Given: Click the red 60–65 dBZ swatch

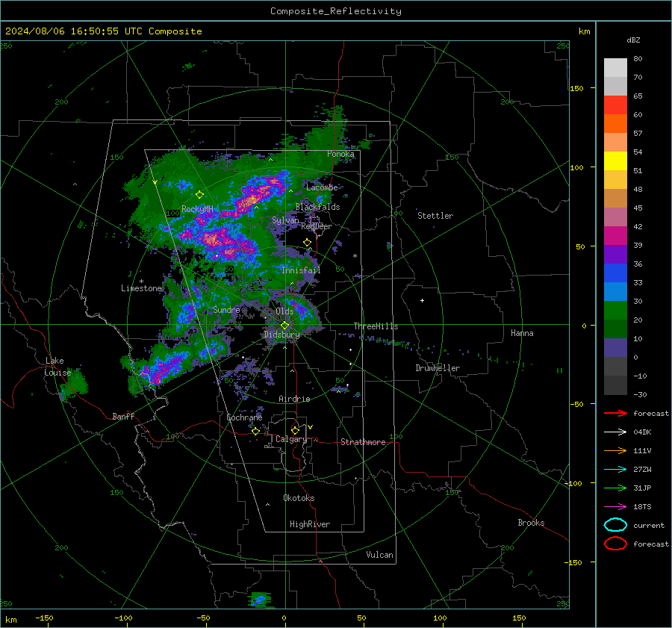Looking at the screenshot, I should click(x=615, y=105).
